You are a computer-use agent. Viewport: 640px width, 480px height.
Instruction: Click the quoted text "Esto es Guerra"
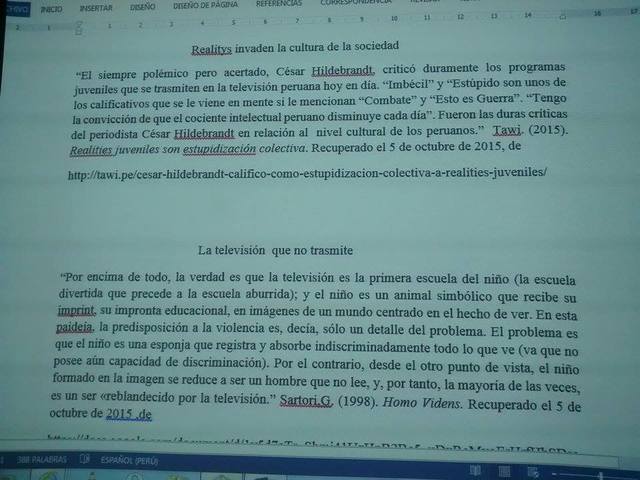click(474, 99)
